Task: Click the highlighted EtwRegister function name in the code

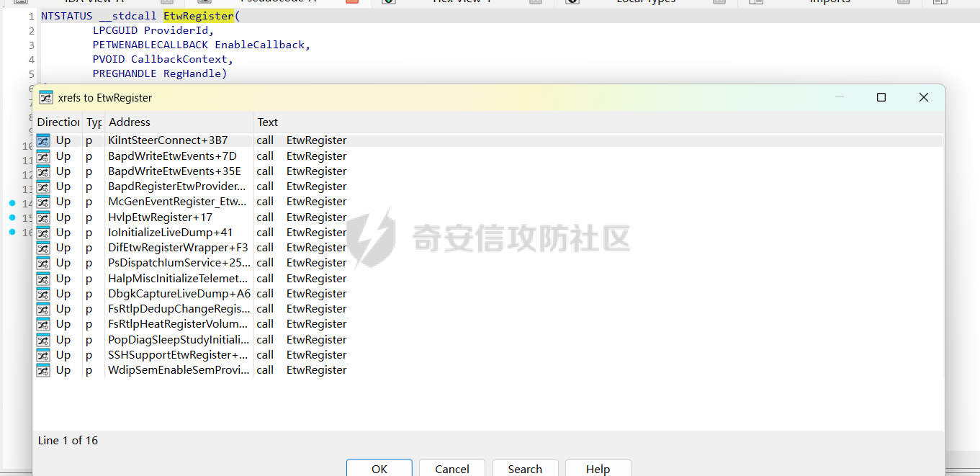Action: (198, 16)
